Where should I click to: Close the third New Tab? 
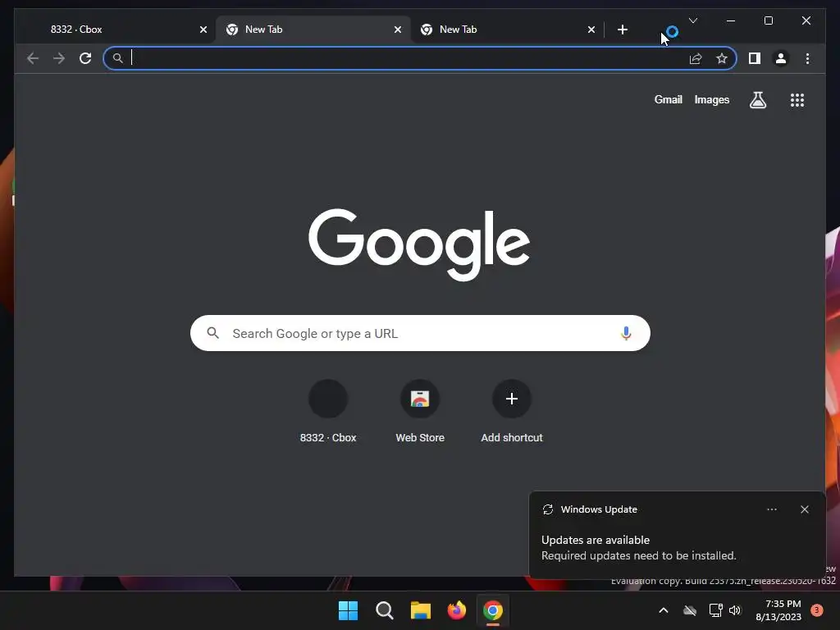[591, 30]
